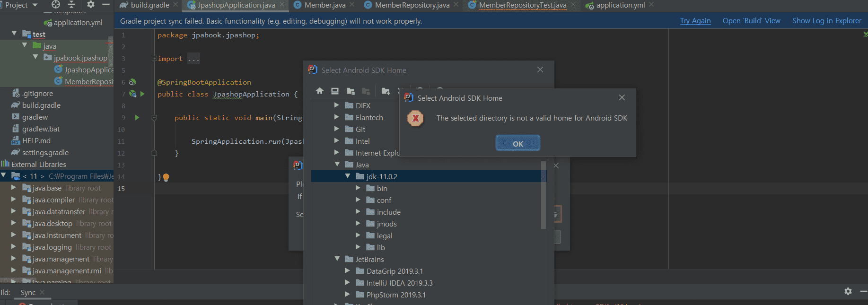Open the JpashopApplication test class in tree
Image resolution: width=868 pixels, height=305 pixels.
tap(84, 70)
